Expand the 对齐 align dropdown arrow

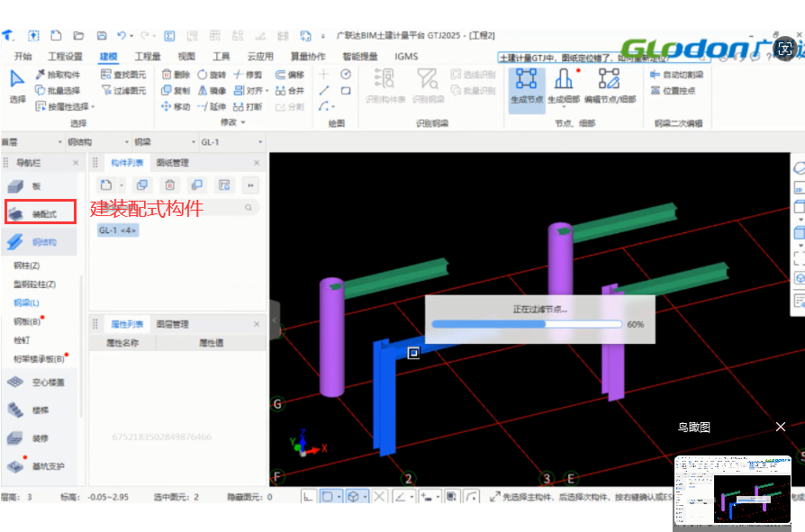[x=267, y=91]
